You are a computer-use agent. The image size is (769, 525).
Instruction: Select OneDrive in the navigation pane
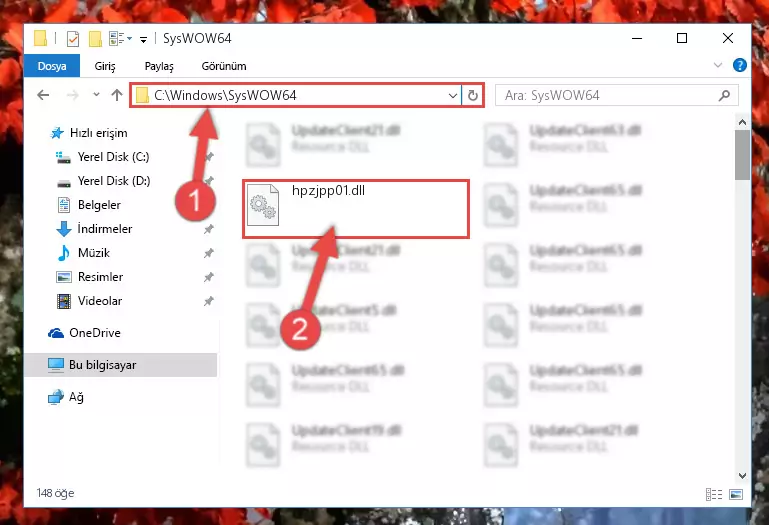pos(84,333)
